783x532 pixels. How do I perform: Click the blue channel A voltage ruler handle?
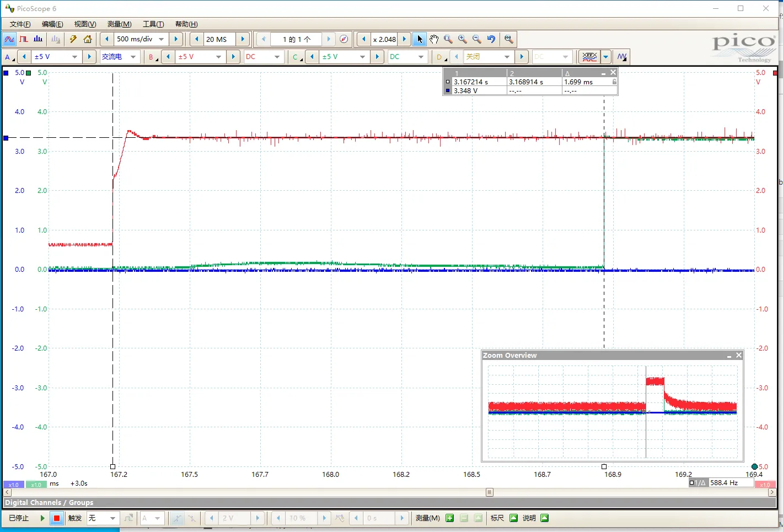[6, 138]
